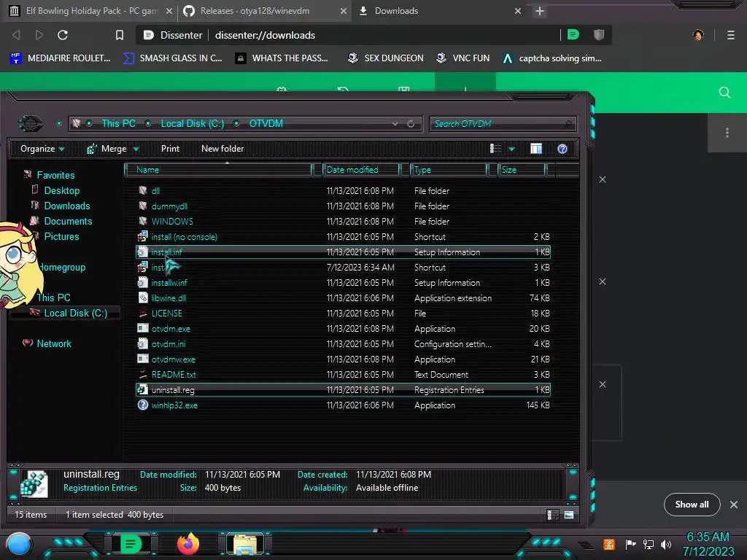The width and height of the screenshot is (747, 560).
Task: Select Network in the navigation pane
Action: 54,343
